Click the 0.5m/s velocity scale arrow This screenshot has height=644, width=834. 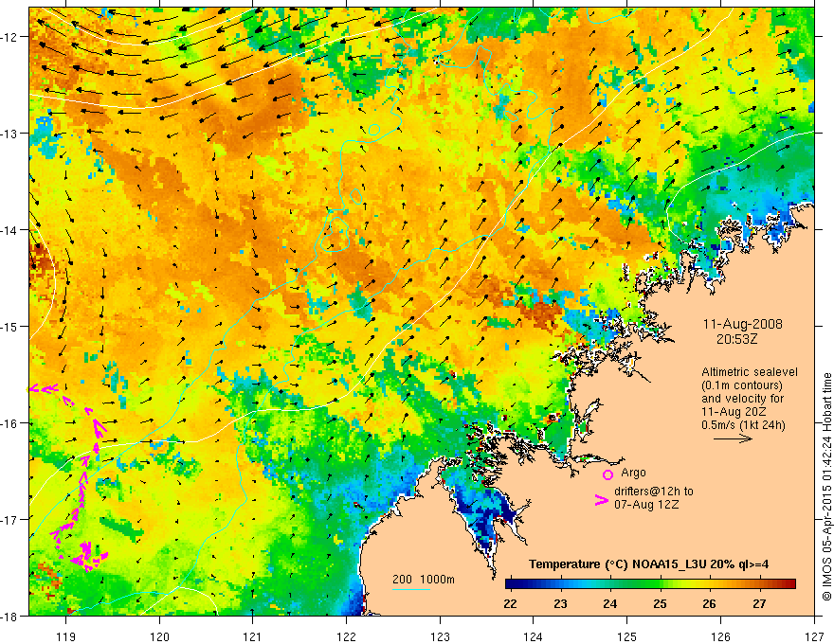[733, 438]
